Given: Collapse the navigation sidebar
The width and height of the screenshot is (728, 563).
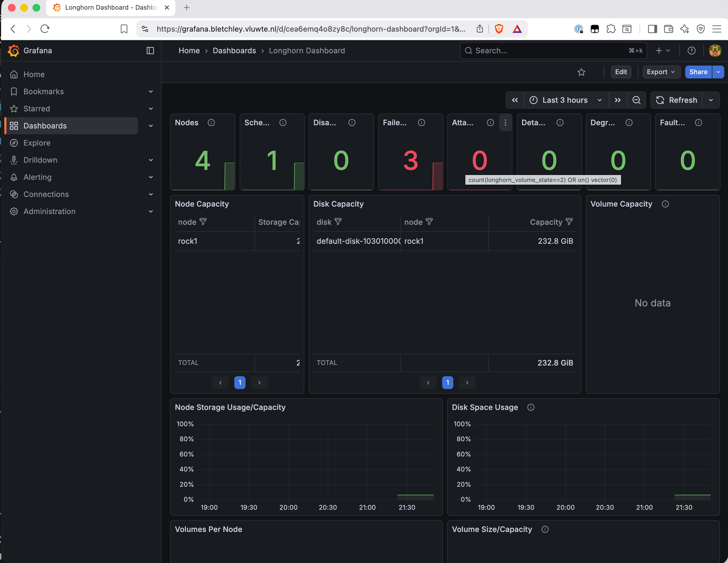Looking at the screenshot, I should click(150, 51).
